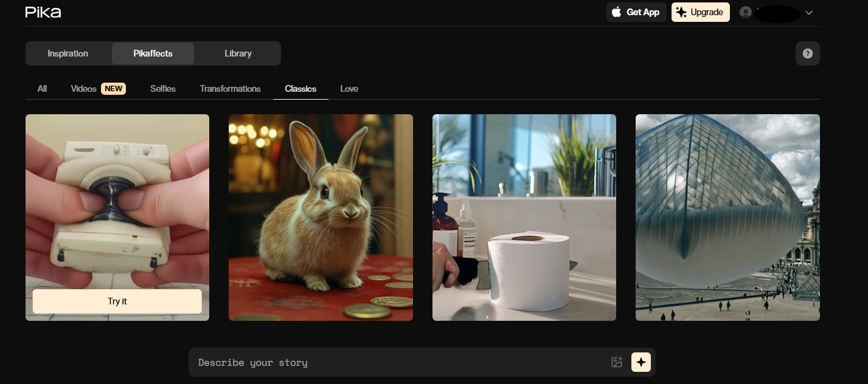868x384 pixels.
Task: Click the image upload icon in the prompt bar
Action: coord(617,362)
